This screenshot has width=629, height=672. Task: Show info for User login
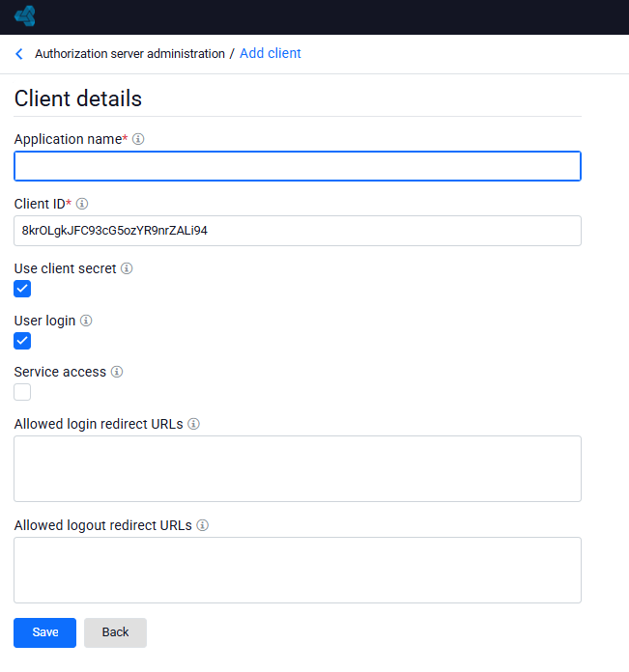86,321
